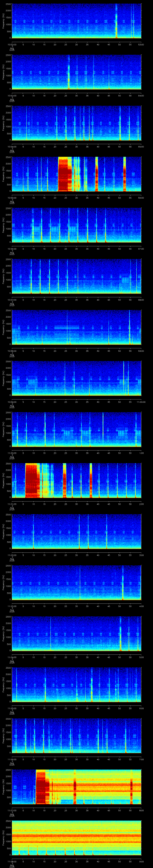The width and height of the screenshot is (153, 868).
Task: Click the wide red burst in the 11:01:00 spectrogram
Action: tap(32, 481)
